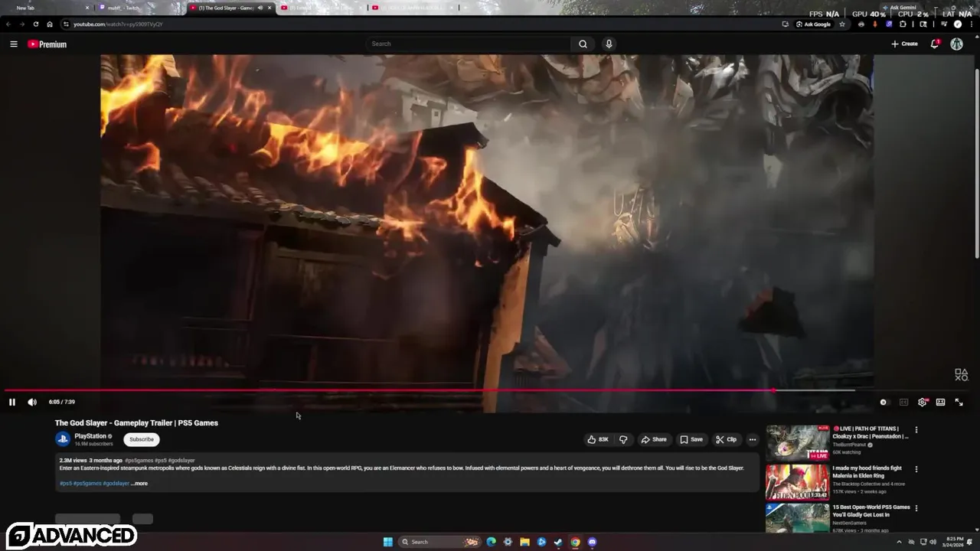Open Microsoft Edge from taskbar
This screenshot has height=551, width=980.
491,542
